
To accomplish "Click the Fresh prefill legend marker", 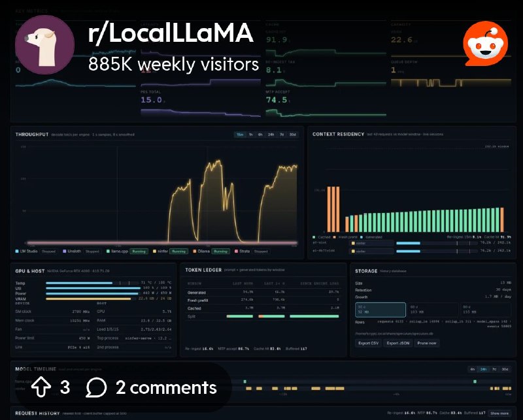I will (x=335, y=237).
